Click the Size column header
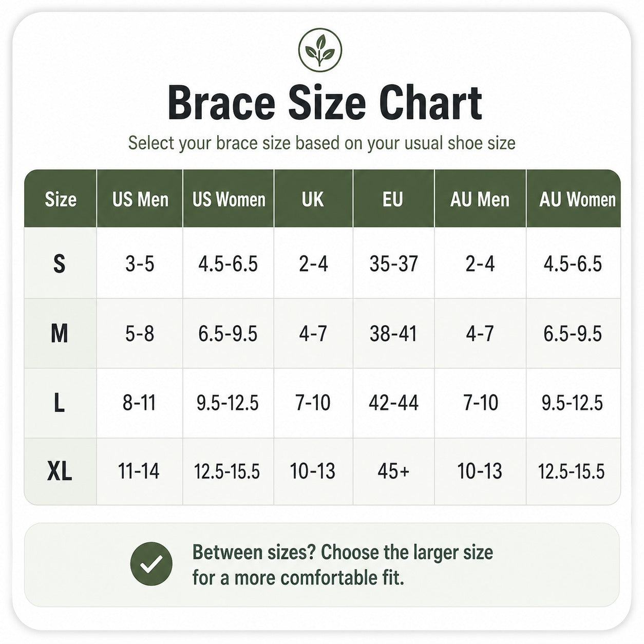This screenshot has width=644, height=644. pos(61,199)
